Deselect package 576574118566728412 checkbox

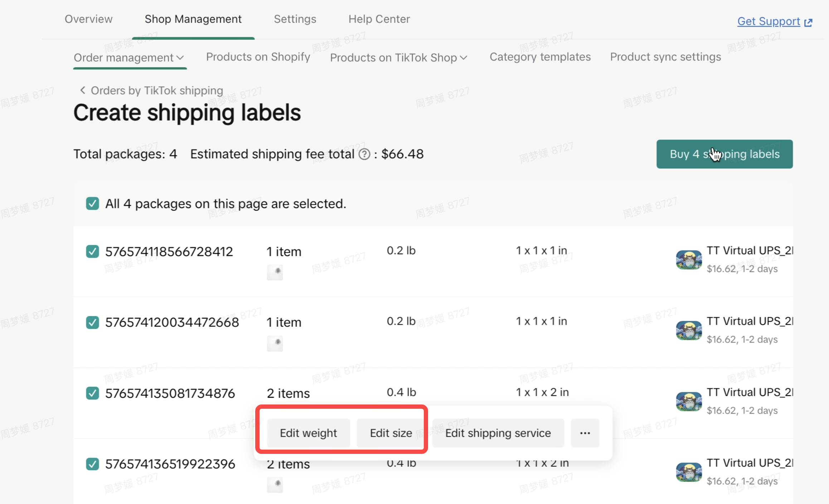pyautogui.click(x=92, y=251)
